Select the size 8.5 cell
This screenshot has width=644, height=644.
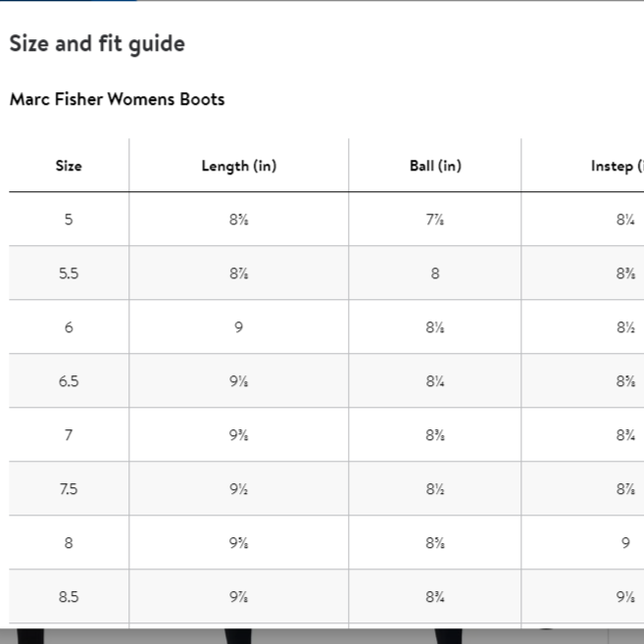69,597
